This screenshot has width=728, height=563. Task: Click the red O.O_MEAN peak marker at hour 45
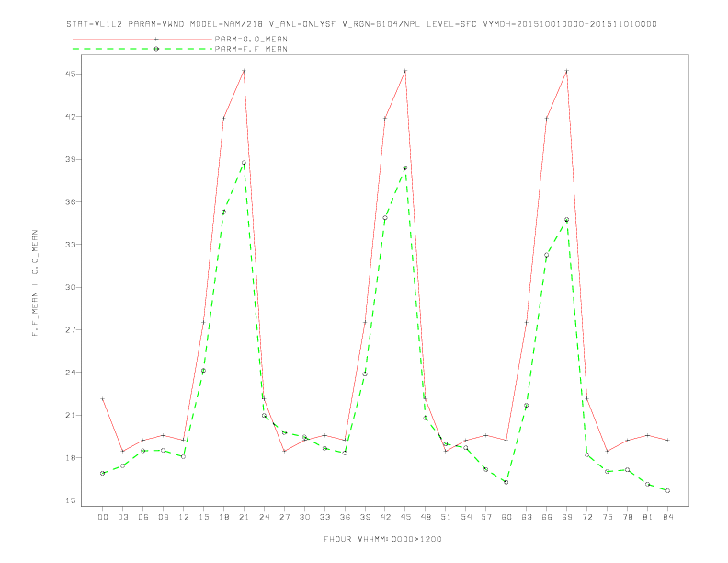coord(405,71)
